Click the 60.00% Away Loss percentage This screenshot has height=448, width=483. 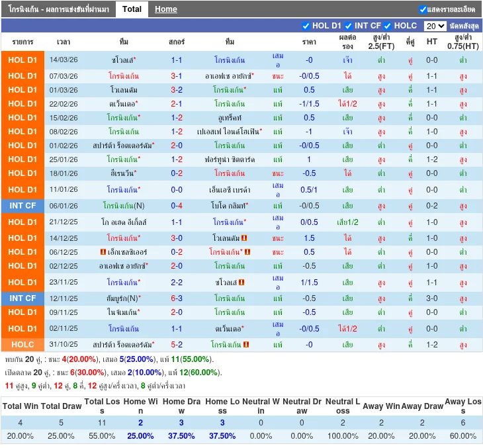click(x=462, y=436)
